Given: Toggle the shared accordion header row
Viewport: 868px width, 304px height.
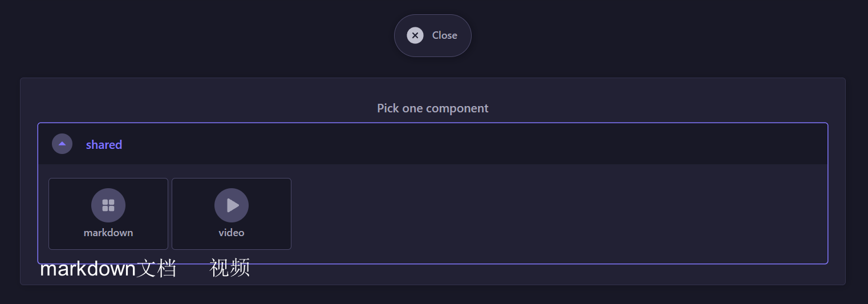Looking at the screenshot, I should tap(432, 144).
